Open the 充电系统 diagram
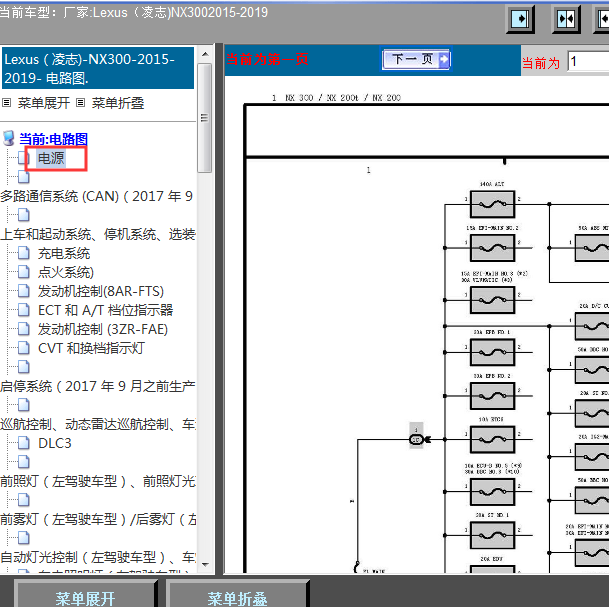Image resolution: width=609 pixels, height=607 pixels. (64, 253)
